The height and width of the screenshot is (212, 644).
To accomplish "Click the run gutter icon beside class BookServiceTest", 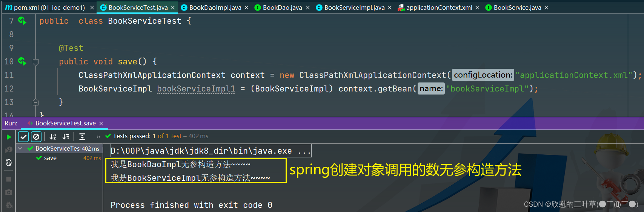I will [x=22, y=21].
